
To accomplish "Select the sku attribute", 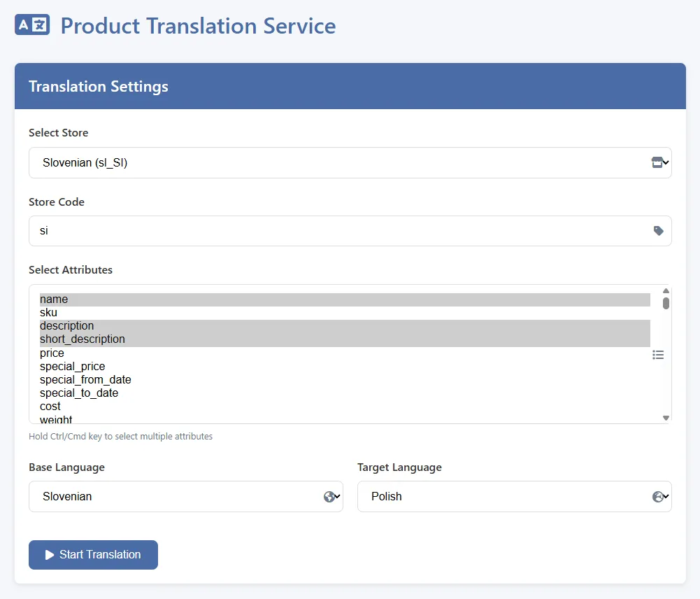I will point(49,313).
